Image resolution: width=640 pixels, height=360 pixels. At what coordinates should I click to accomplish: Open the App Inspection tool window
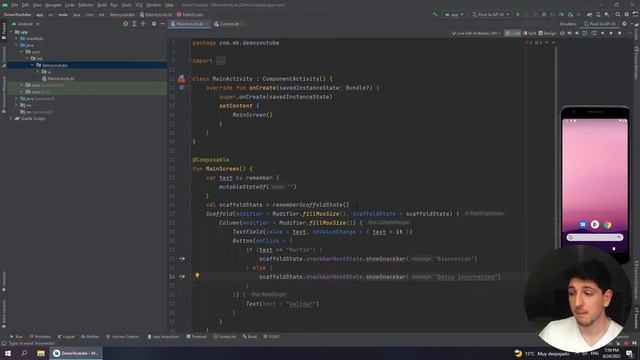coord(163,337)
